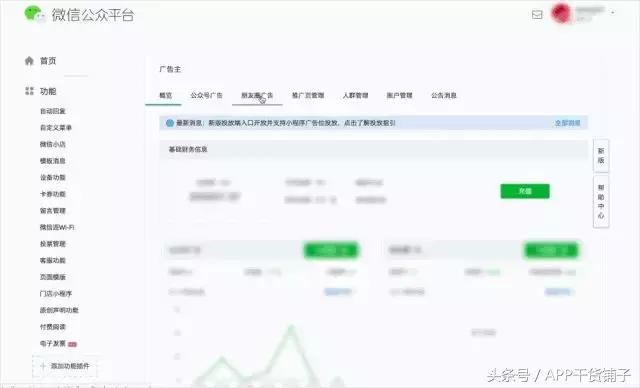The height and width of the screenshot is (388, 640).
Task: Open 付费阅读 in the sidebar
Action: click(53, 327)
